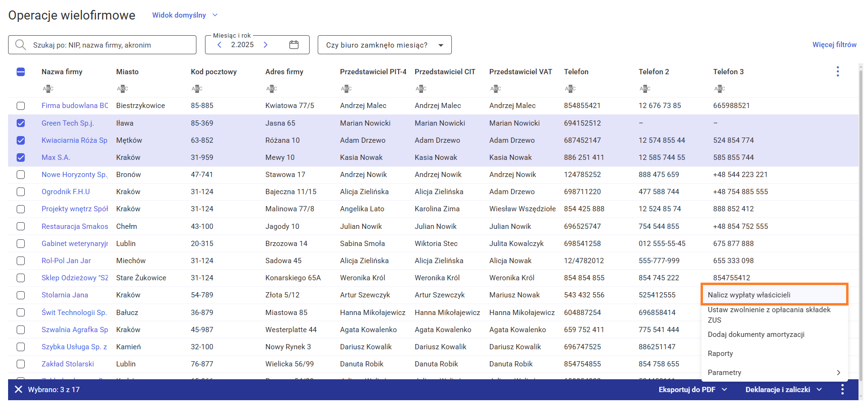Image resolution: width=868 pixels, height=404 pixels.
Task: Click Wybrano: 3 z 17 status text
Action: [54, 389]
